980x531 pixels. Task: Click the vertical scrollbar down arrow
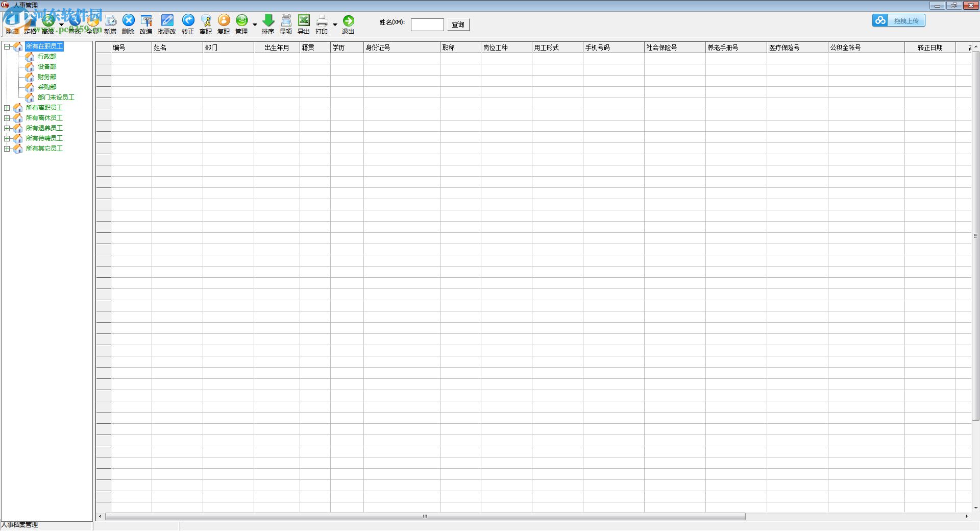(x=976, y=508)
